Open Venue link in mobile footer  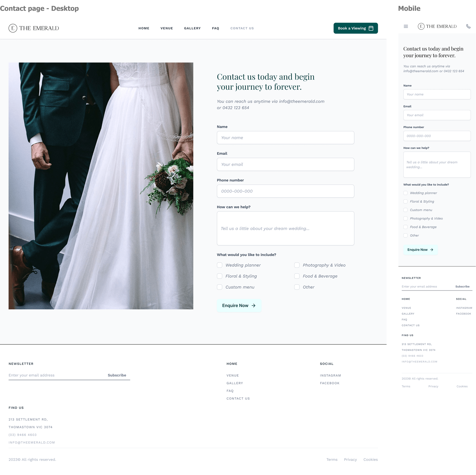(x=406, y=308)
